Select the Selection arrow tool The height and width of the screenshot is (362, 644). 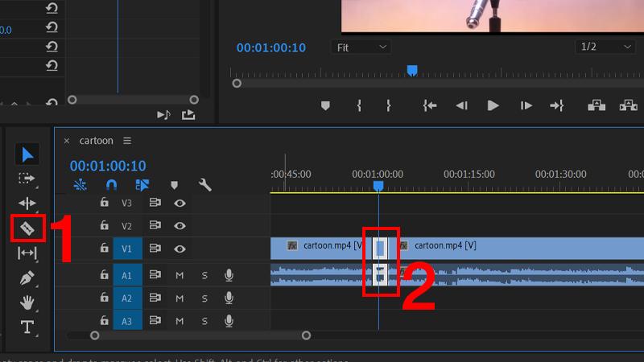point(27,154)
